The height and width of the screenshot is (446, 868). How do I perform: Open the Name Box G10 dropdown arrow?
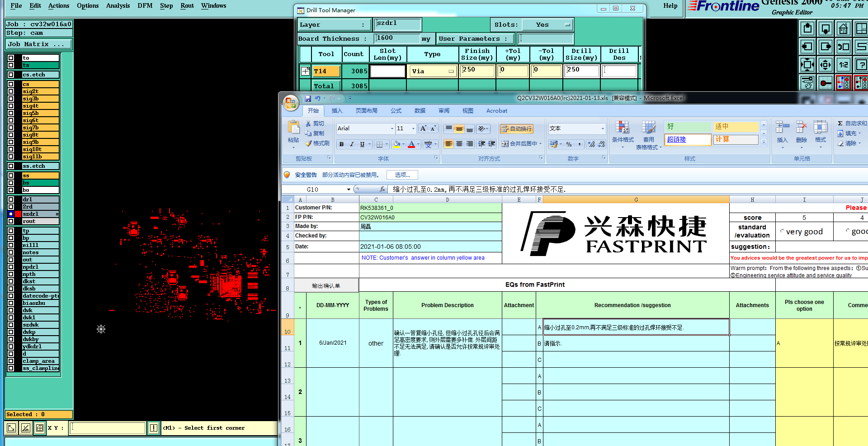(349, 190)
